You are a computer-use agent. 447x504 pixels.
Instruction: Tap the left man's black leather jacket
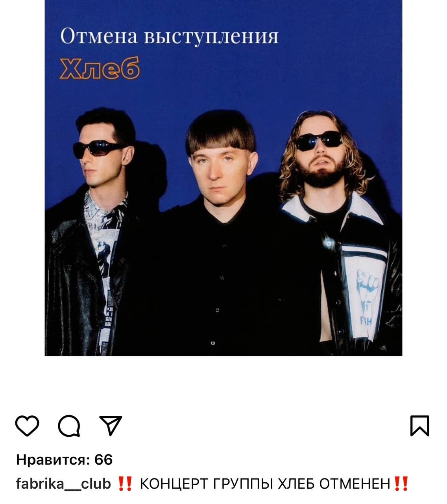pyautogui.click(x=71, y=276)
